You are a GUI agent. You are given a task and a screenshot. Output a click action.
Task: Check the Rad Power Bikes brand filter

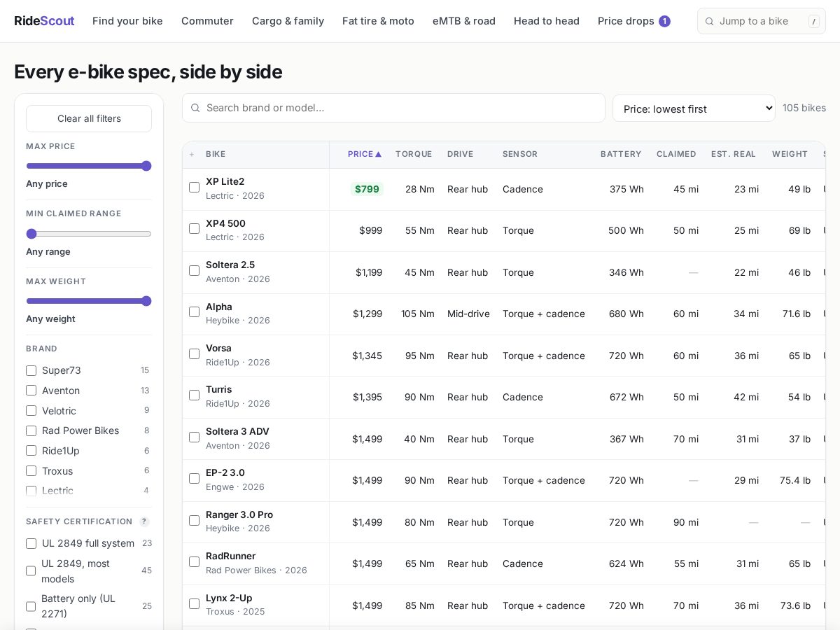coord(31,430)
